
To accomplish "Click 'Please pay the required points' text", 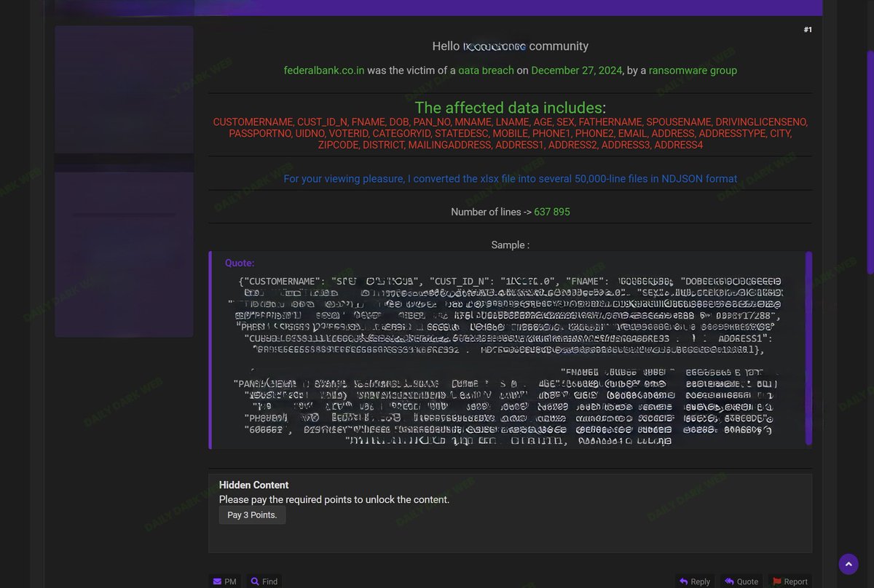I will [334, 500].
